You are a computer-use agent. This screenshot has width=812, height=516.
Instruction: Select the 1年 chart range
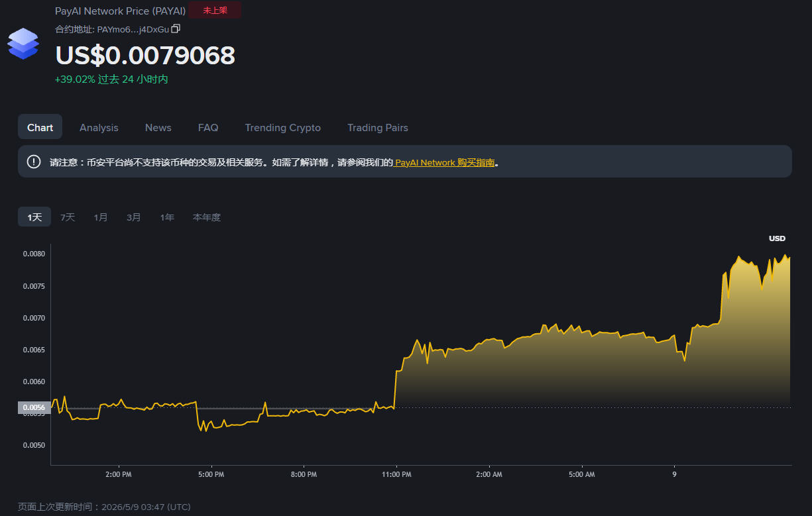[167, 217]
